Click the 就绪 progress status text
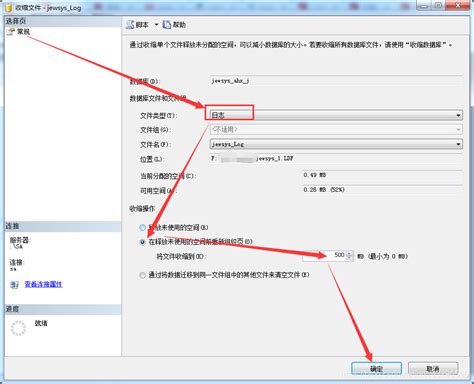The image size is (474, 384). 41,323
